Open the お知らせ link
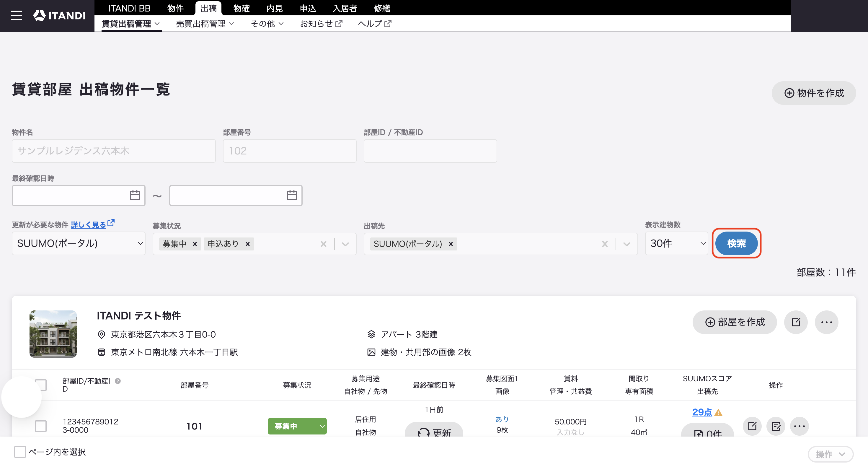Viewport: 868px width, 472px height. coord(321,24)
